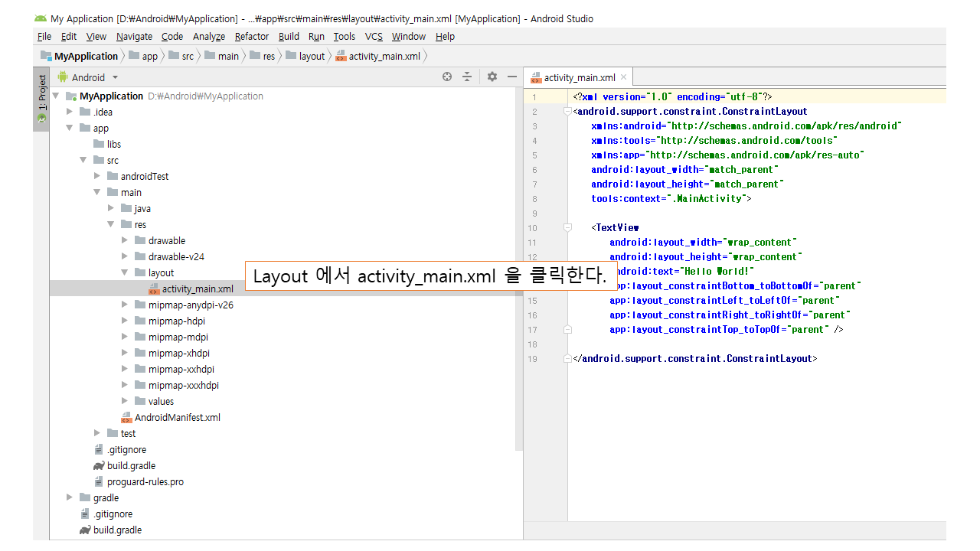
Task: Click the collapse all icon in Project panel
Action: click(467, 77)
